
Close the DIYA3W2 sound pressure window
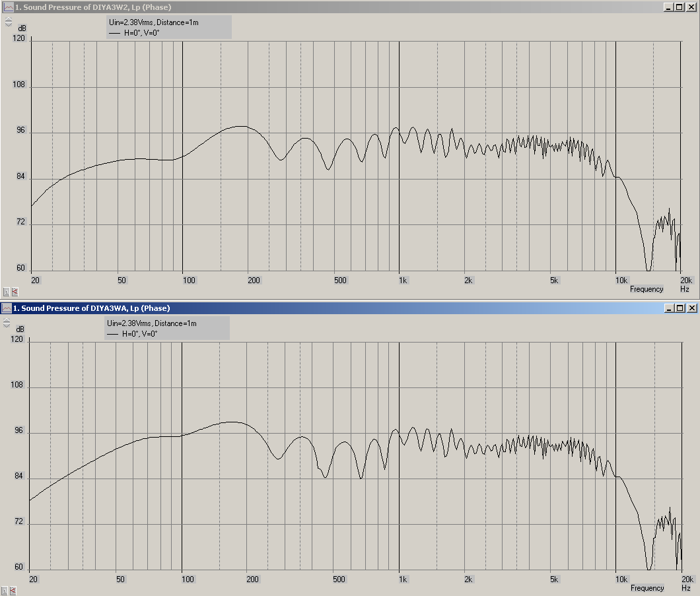[691, 7]
